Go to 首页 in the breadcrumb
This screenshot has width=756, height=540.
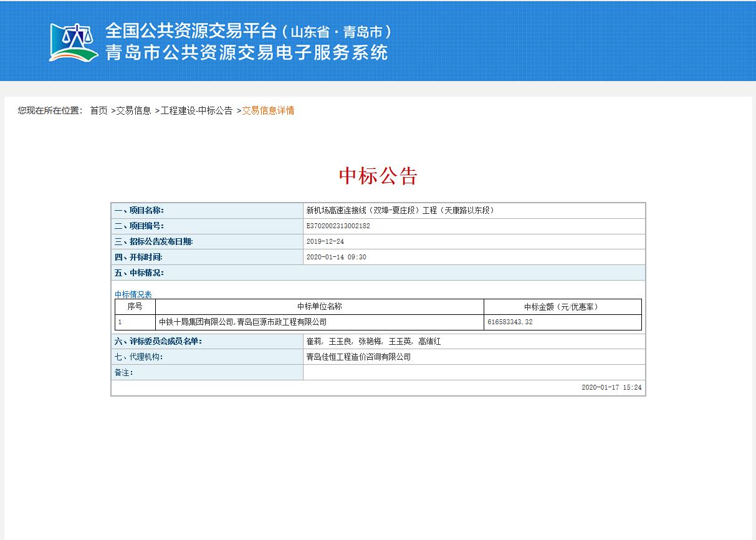tap(98, 111)
